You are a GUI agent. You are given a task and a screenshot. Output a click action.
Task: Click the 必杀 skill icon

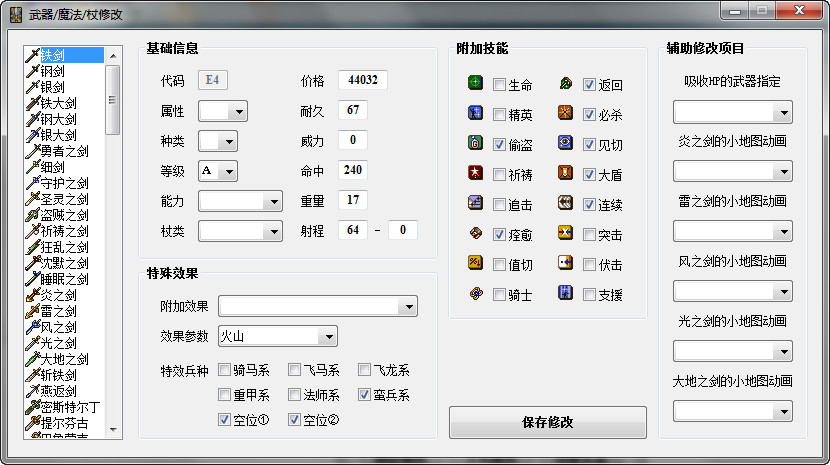tap(566, 114)
